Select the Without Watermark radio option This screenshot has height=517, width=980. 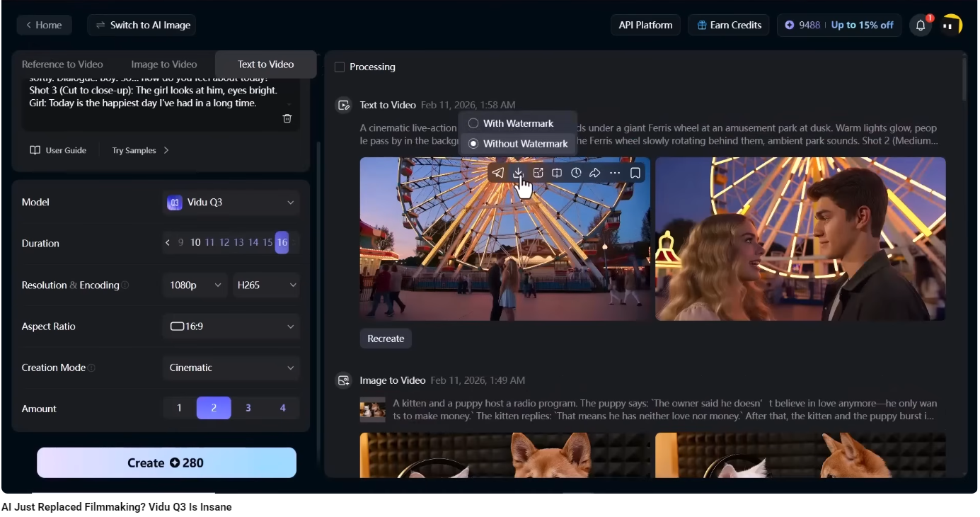[x=473, y=144]
